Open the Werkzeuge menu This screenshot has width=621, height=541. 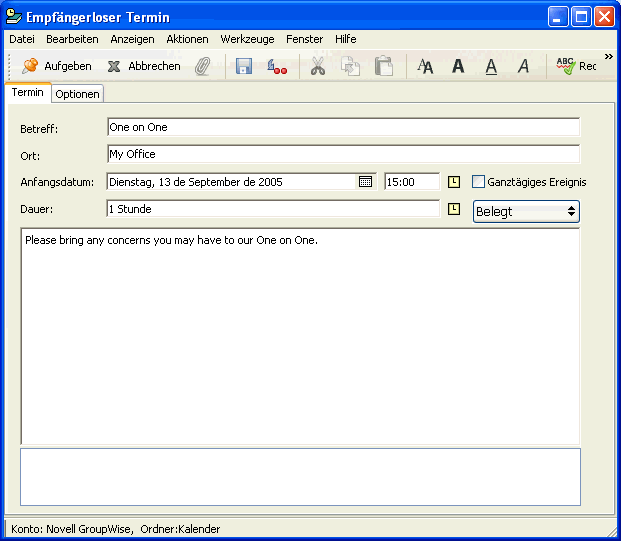247,39
